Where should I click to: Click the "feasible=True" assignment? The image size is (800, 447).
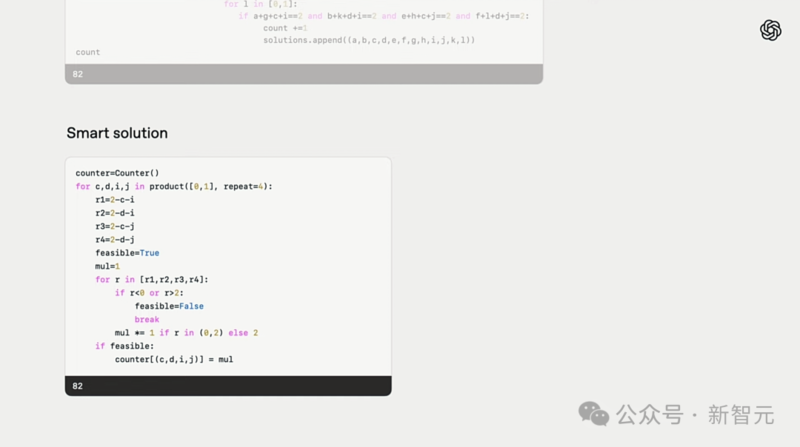[x=127, y=253]
